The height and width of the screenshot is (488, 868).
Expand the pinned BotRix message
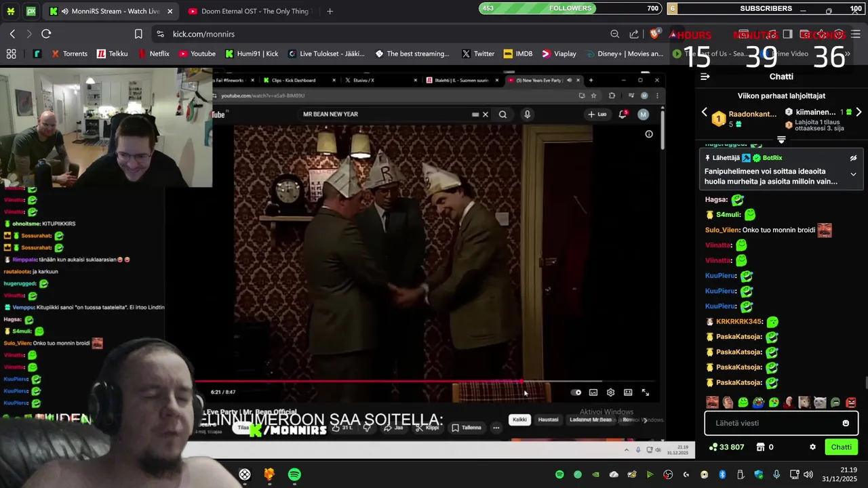pos(853,174)
